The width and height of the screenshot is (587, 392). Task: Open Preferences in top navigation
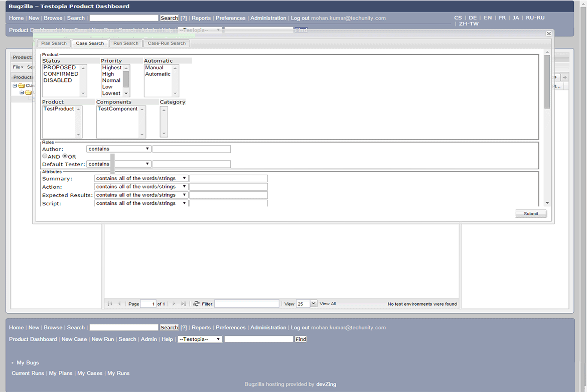tap(231, 18)
